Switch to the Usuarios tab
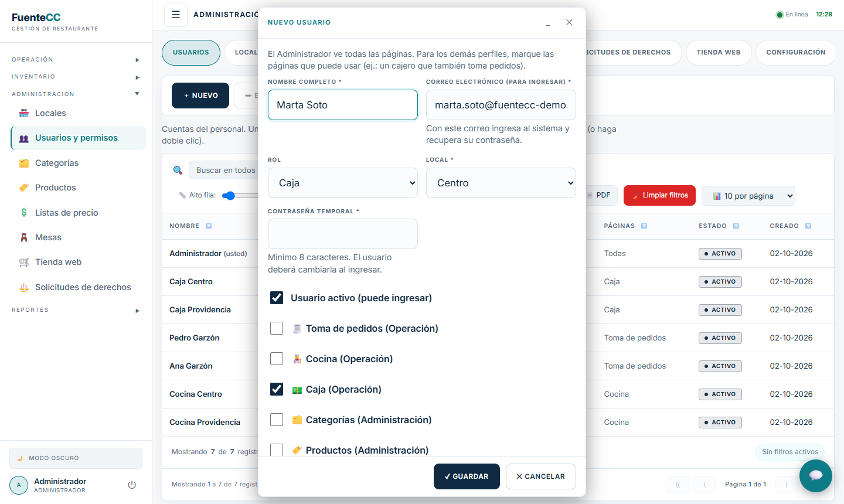 pos(191,52)
